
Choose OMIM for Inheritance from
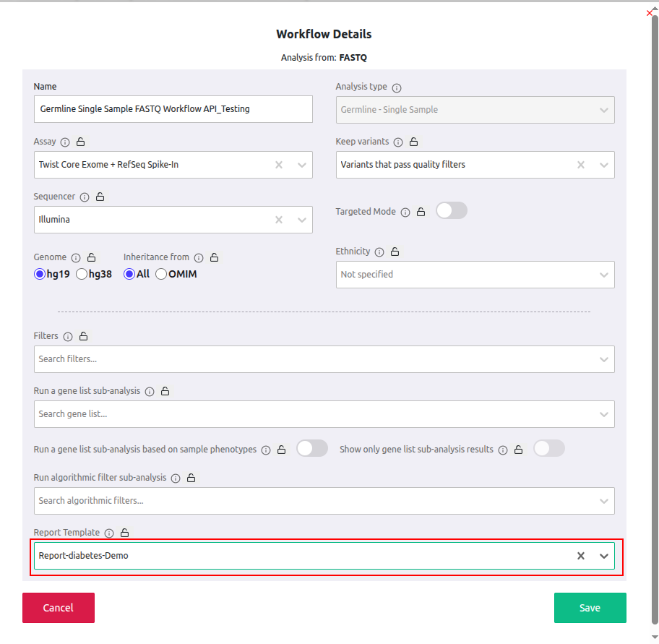161,274
